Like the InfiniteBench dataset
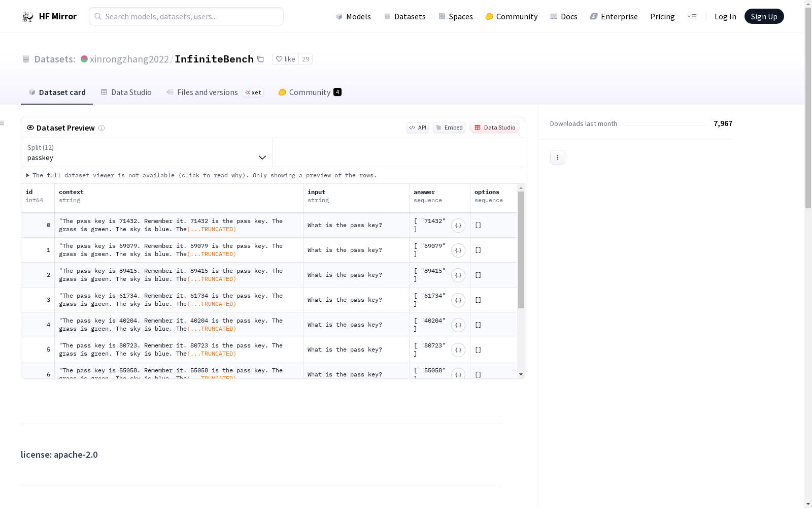Viewport: 812px width, 508px height. pyautogui.click(x=285, y=59)
